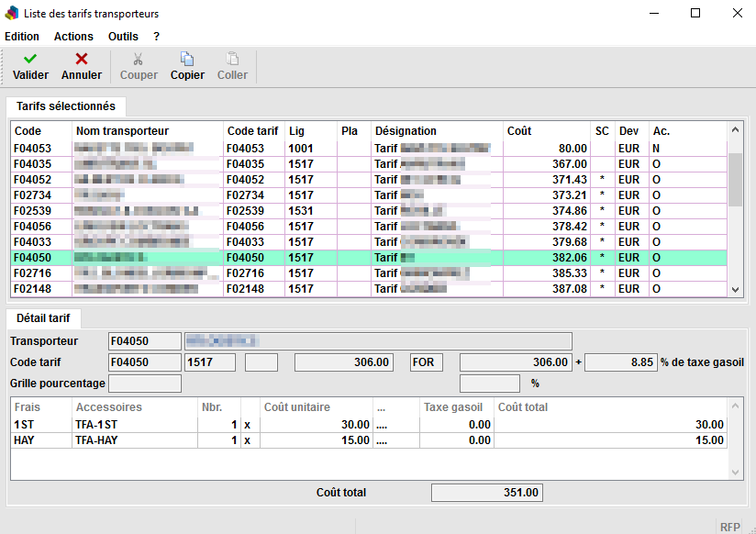This screenshot has width=756, height=534.
Task: Click the Couper scissors icon
Action: pos(139,59)
